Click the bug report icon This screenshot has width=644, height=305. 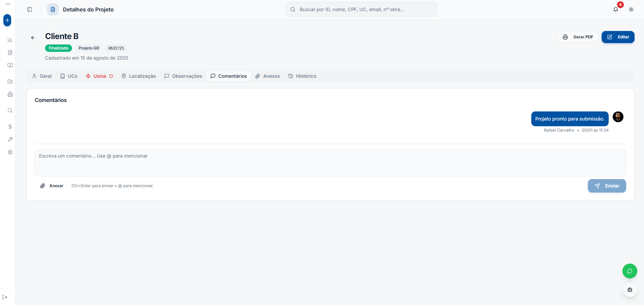coord(630,290)
